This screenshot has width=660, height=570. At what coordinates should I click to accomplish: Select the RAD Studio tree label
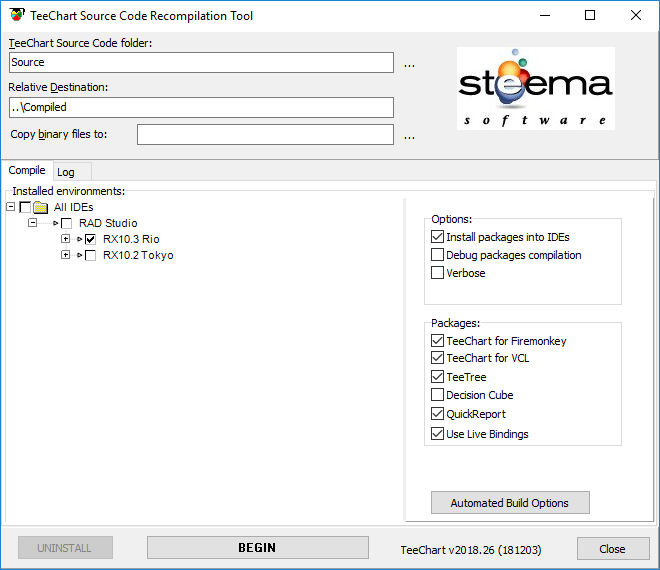pos(108,223)
